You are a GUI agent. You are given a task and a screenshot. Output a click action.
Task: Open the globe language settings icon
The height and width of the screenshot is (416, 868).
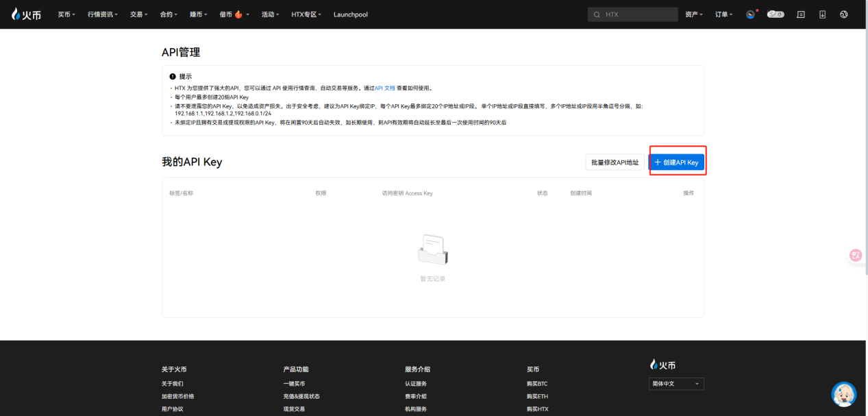pyautogui.click(x=844, y=14)
